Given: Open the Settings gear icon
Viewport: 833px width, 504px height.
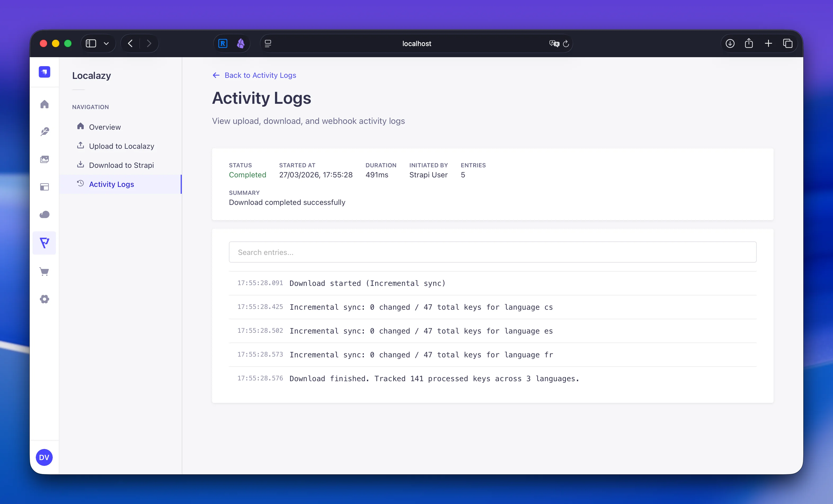Looking at the screenshot, I should click(x=44, y=299).
